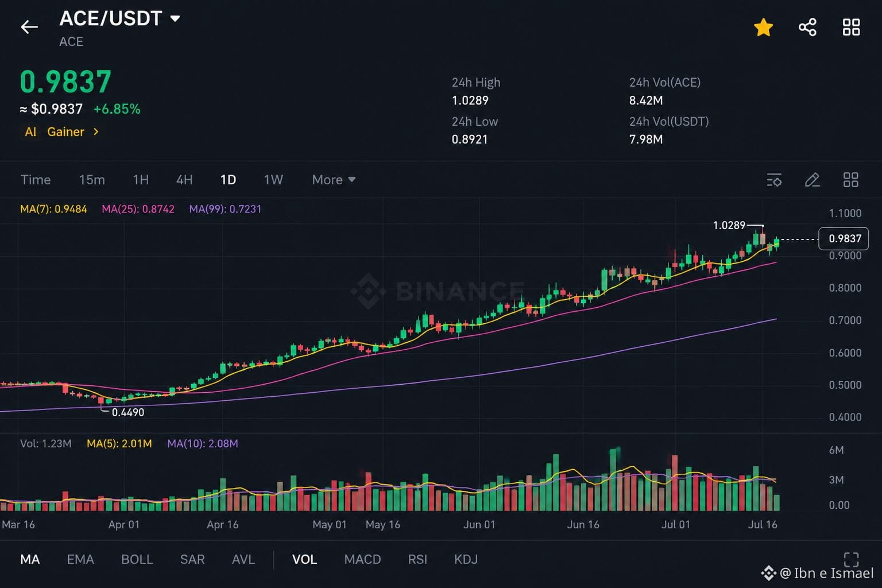Open the top grid layout icon
Screen dimensions: 882x588
851,27
